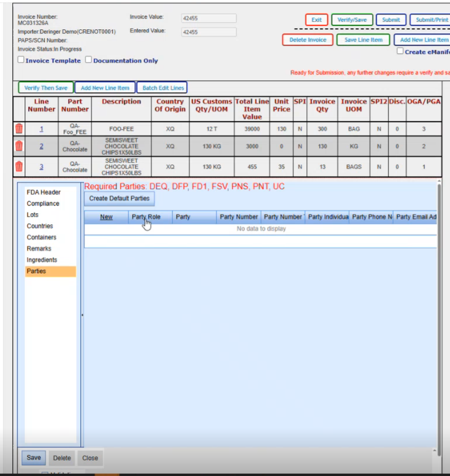Click the Invoice Value input field
Viewport: 450px width, 476px height.
point(208,18)
